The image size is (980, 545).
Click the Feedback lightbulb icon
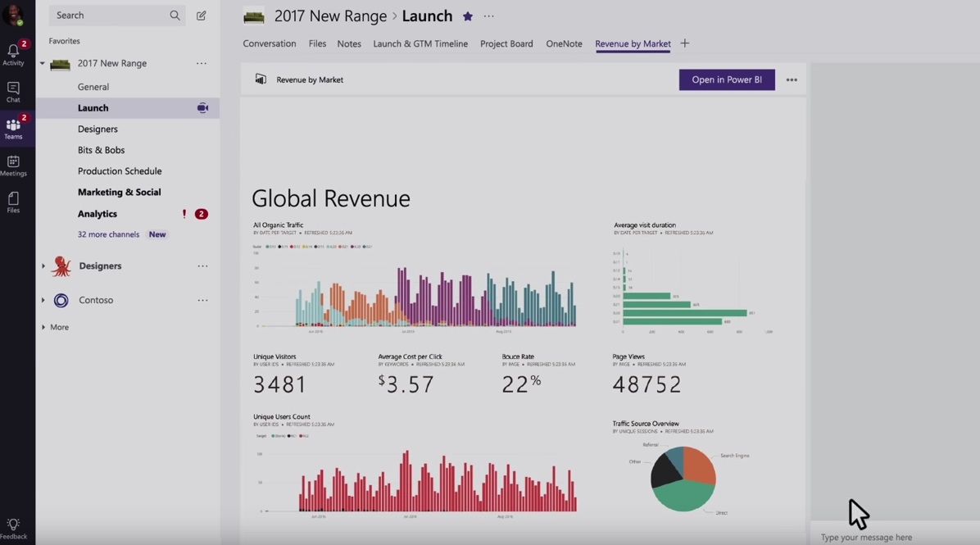coord(13,528)
